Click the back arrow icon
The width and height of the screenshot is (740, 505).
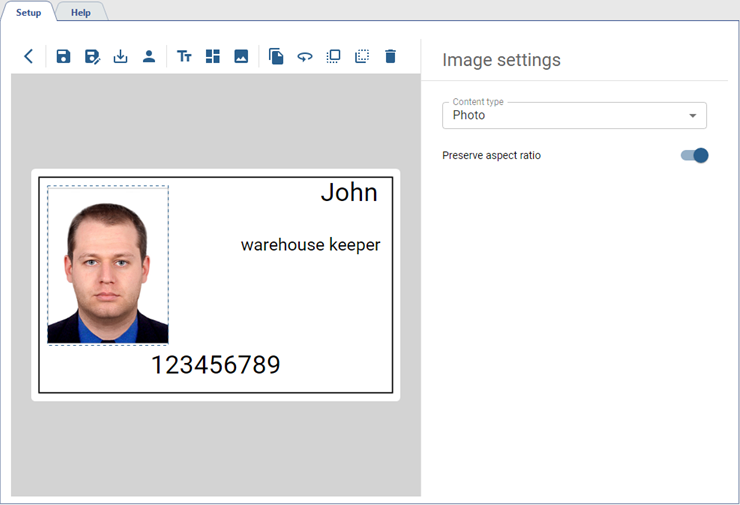pyautogui.click(x=28, y=56)
